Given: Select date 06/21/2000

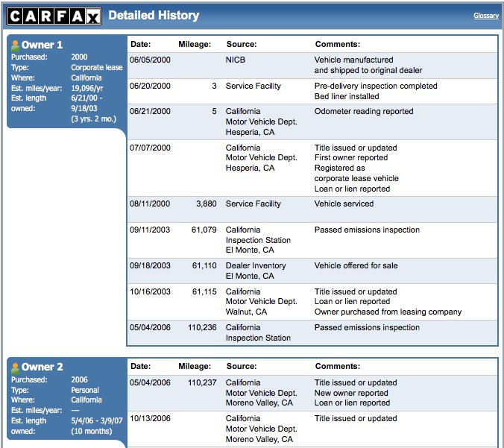Looking at the screenshot, I should point(150,111).
